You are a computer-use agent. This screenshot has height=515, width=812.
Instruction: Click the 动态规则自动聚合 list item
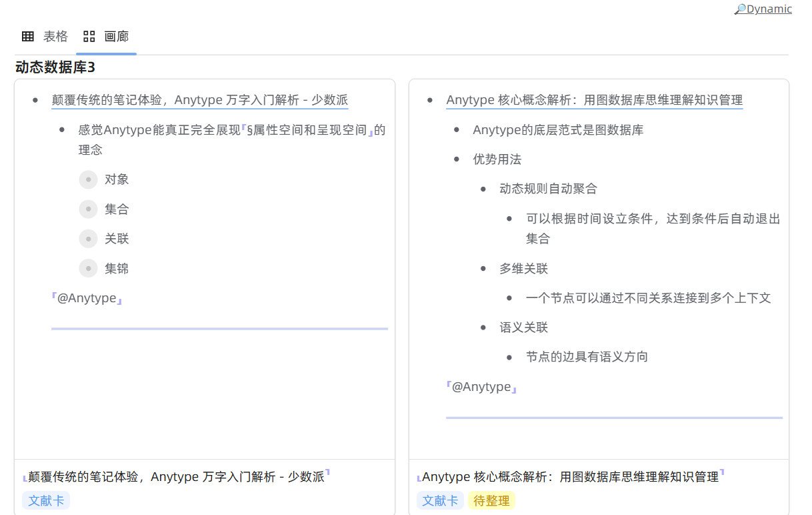tap(548, 189)
